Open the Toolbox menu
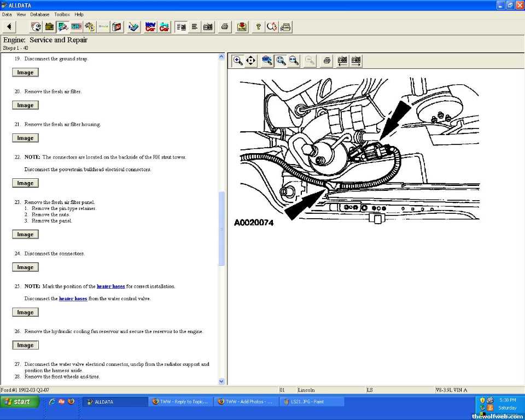The width and height of the screenshot is (525, 420). pyautogui.click(x=62, y=14)
